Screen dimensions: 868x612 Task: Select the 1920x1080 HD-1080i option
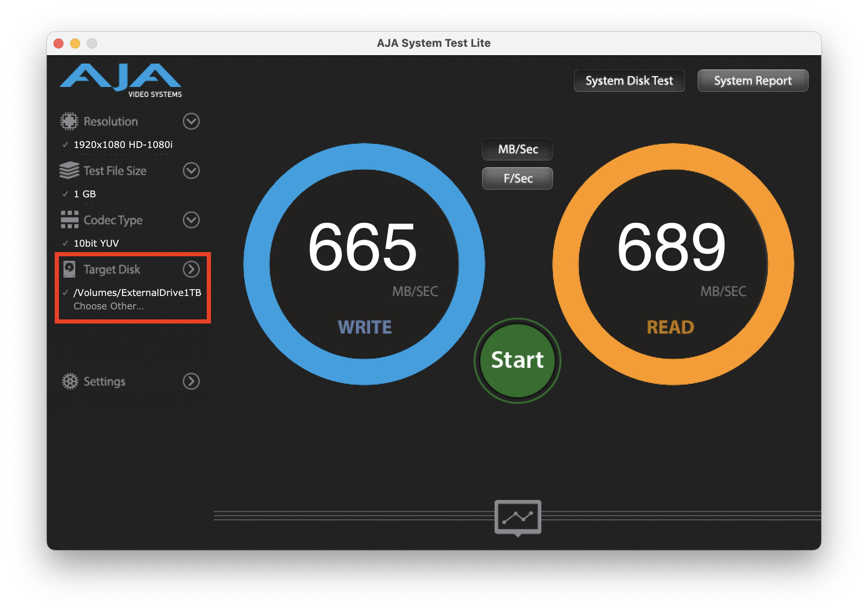pyautogui.click(x=123, y=145)
